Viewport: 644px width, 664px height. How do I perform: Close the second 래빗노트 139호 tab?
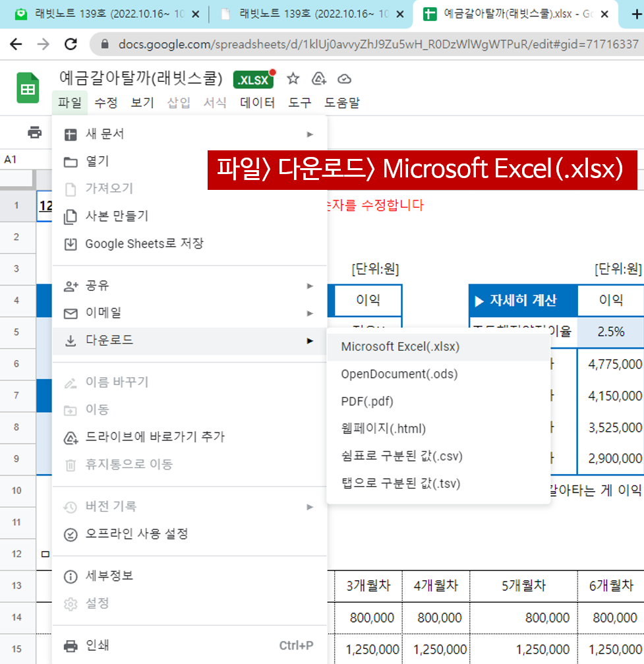399,15
